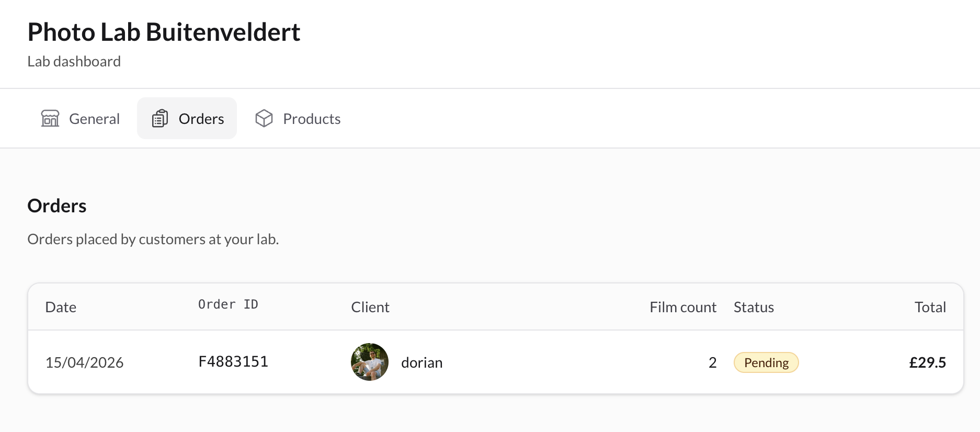The height and width of the screenshot is (432, 980).
Task: Click the package box icon beside Products
Action: point(265,118)
